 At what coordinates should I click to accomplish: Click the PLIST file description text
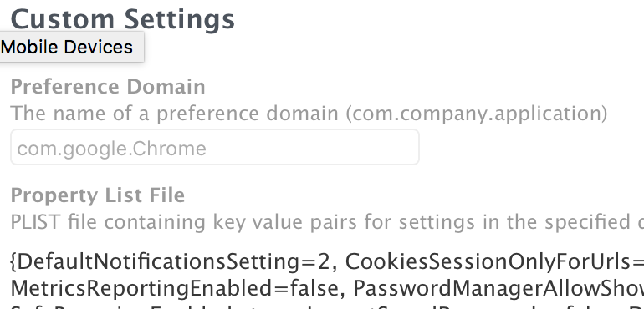(x=327, y=222)
